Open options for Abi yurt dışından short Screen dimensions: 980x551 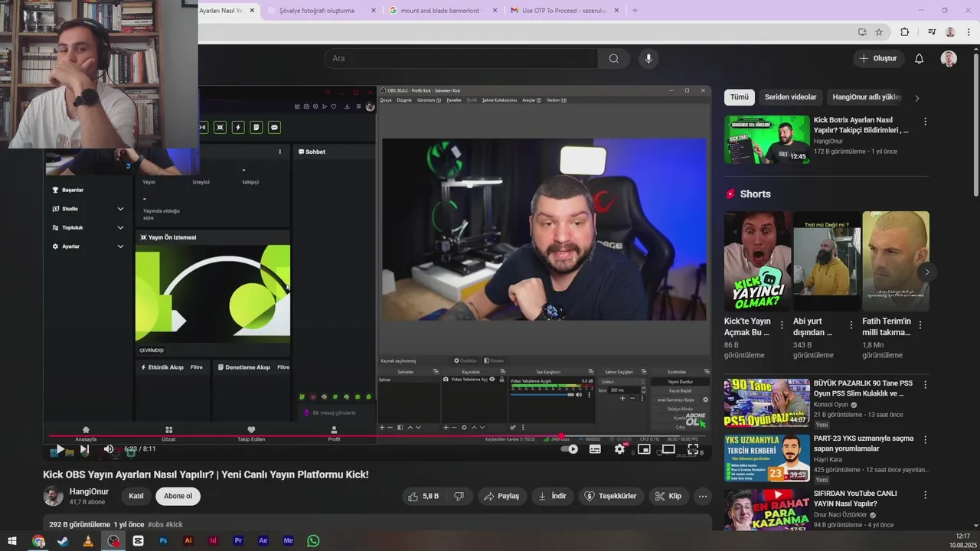851,325
